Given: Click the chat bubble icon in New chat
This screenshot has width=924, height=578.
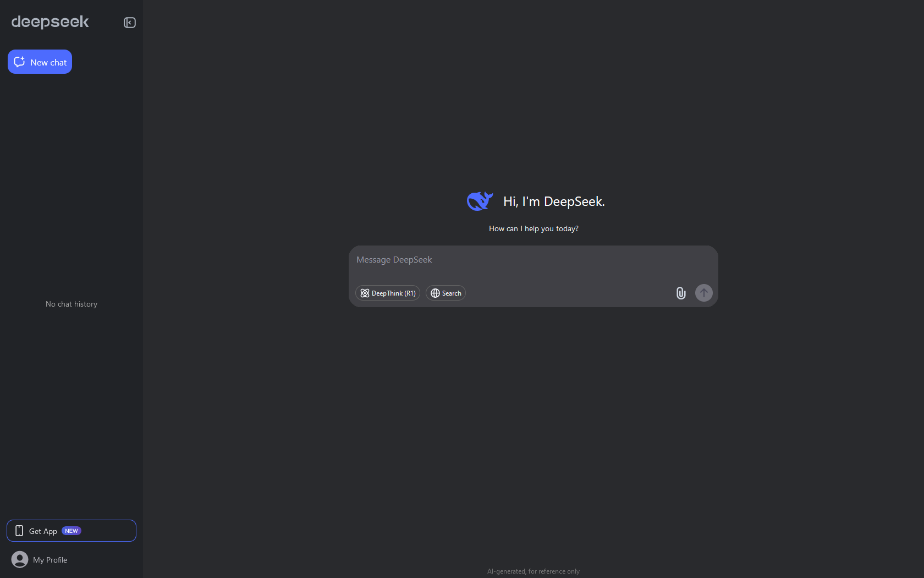Looking at the screenshot, I should (20, 62).
